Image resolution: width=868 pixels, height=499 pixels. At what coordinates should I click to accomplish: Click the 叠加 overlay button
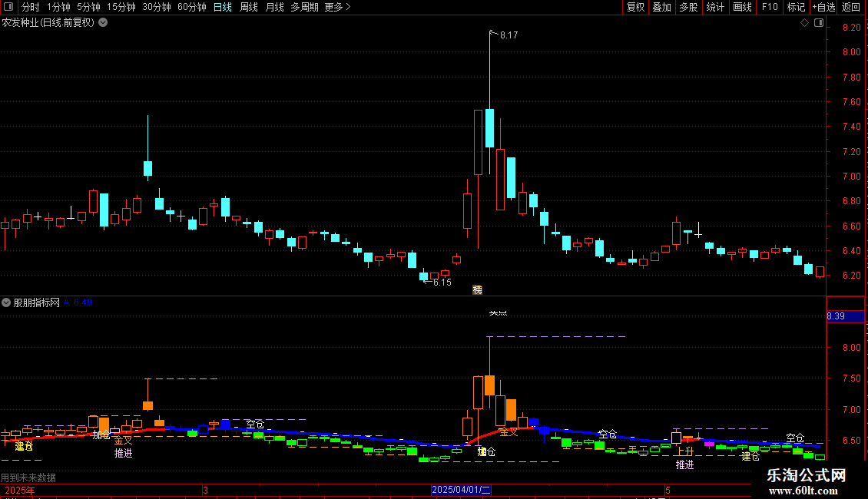[662, 7]
